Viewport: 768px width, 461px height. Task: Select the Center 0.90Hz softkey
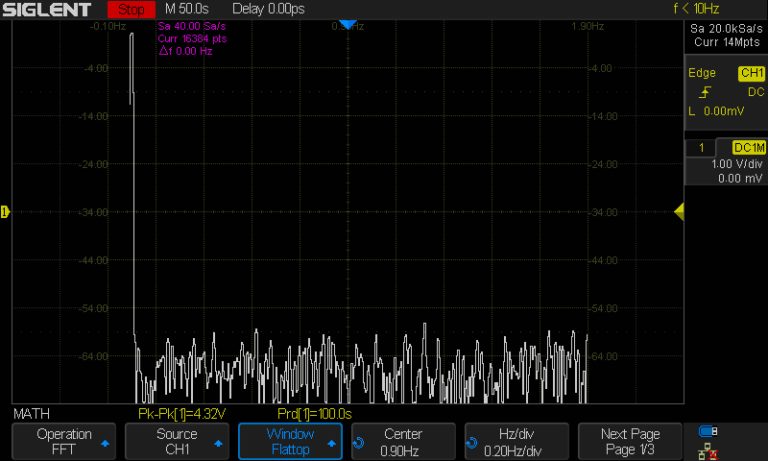[x=404, y=442]
